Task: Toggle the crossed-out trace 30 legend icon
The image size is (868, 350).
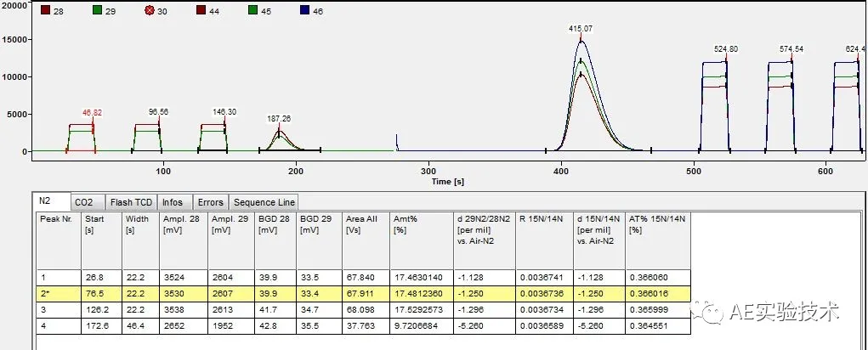Action: point(150,12)
